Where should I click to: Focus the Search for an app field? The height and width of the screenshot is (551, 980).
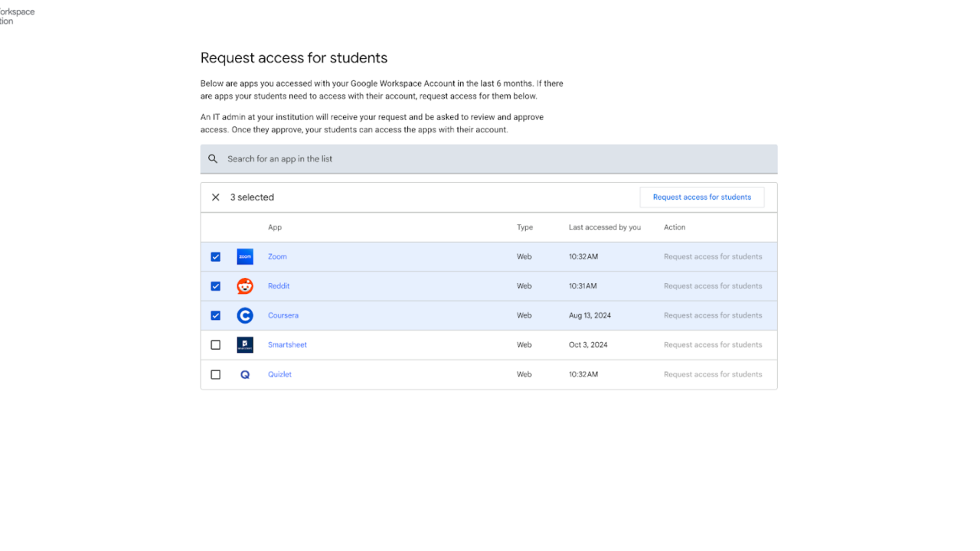[488, 159]
